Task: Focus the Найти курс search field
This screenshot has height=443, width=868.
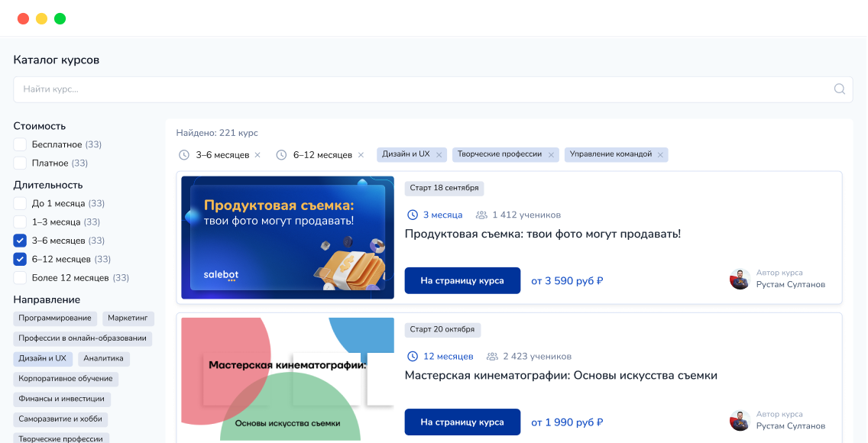Action: point(433,89)
